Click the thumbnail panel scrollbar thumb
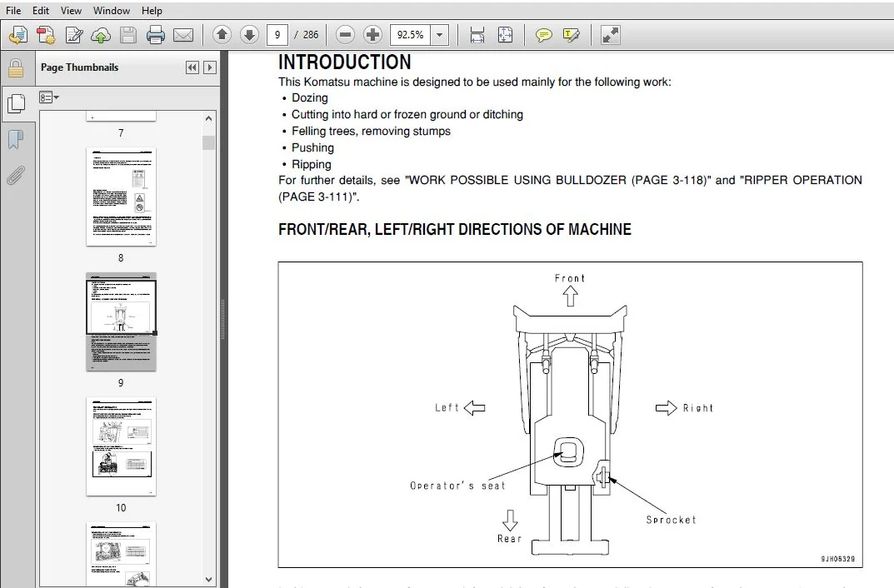 pos(208,142)
